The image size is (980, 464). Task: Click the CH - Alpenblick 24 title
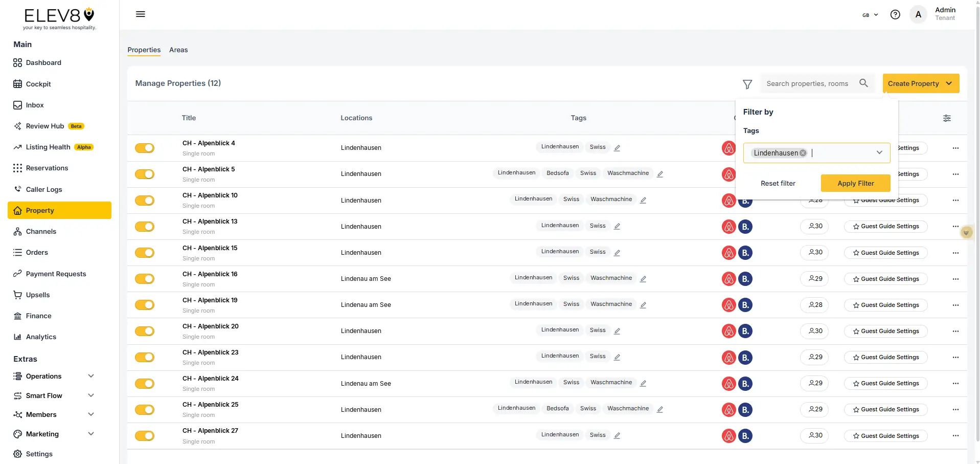point(210,379)
